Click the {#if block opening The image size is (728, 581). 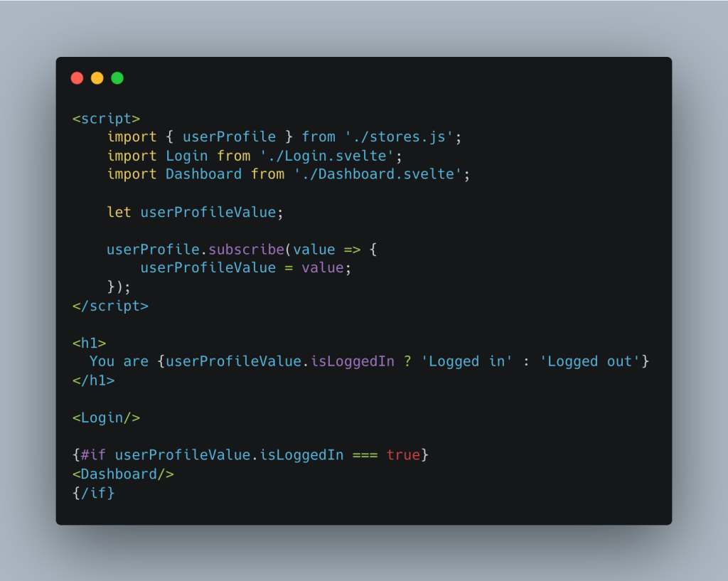[89, 455]
